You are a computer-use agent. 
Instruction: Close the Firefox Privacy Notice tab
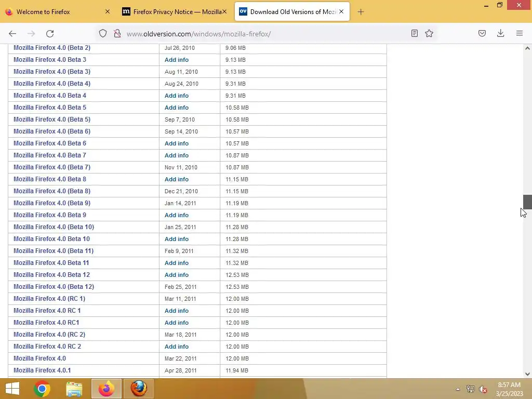coord(224,11)
